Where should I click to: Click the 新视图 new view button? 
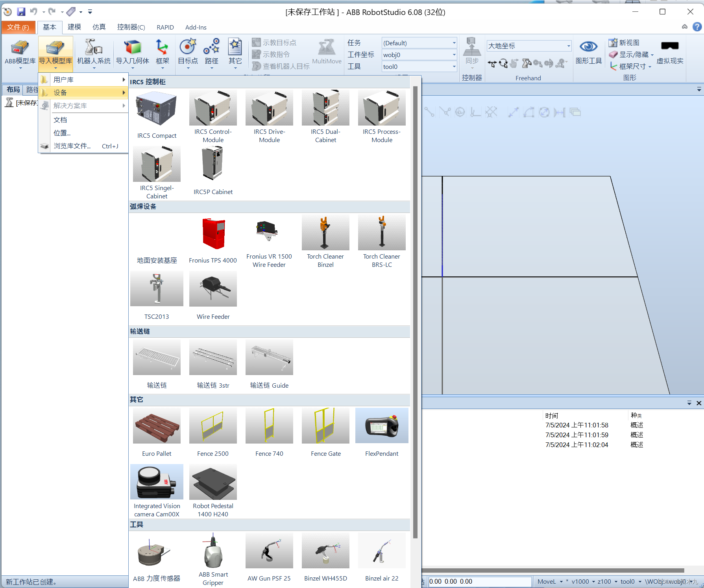[x=625, y=43]
